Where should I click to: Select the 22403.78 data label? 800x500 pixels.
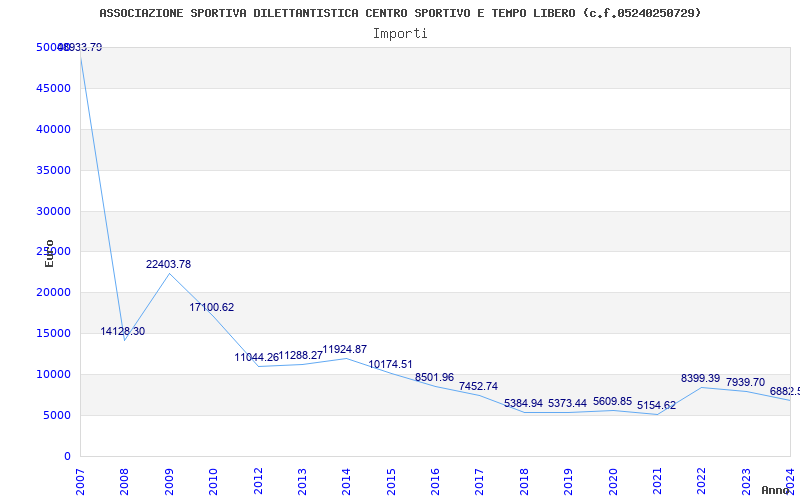(x=168, y=264)
